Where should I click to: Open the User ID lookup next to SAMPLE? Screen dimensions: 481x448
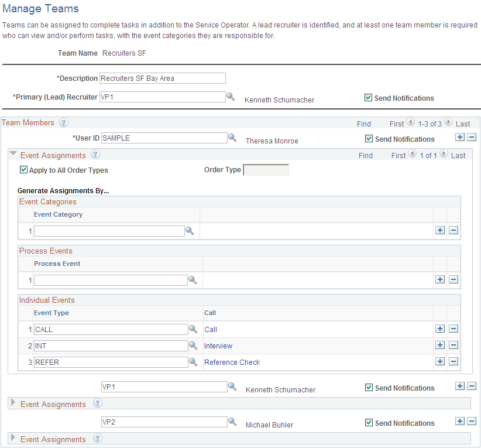232,138
